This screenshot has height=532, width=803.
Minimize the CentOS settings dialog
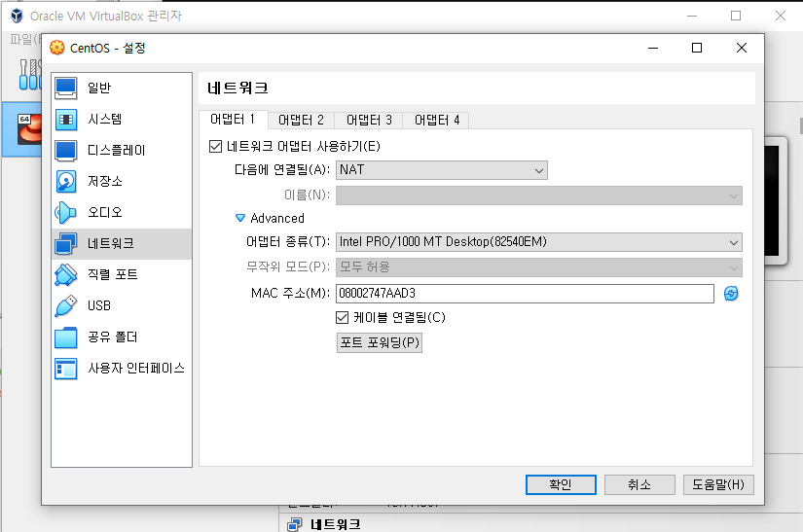(653, 48)
